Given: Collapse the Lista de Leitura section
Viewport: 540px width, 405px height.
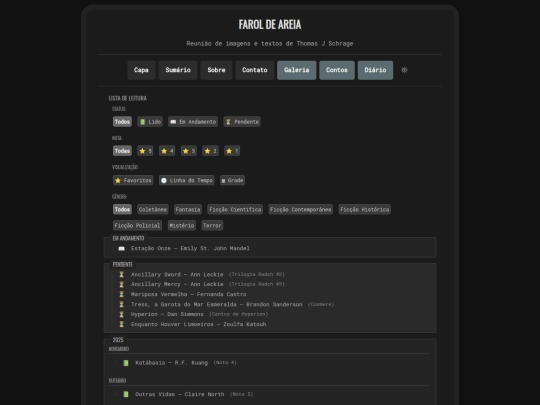Looking at the screenshot, I should click(127, 98).
